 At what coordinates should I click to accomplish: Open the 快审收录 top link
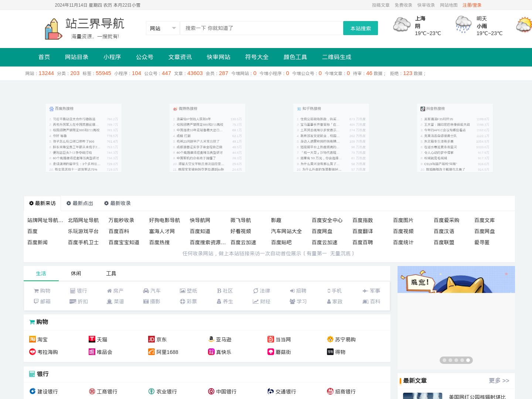tap(426, 5)
